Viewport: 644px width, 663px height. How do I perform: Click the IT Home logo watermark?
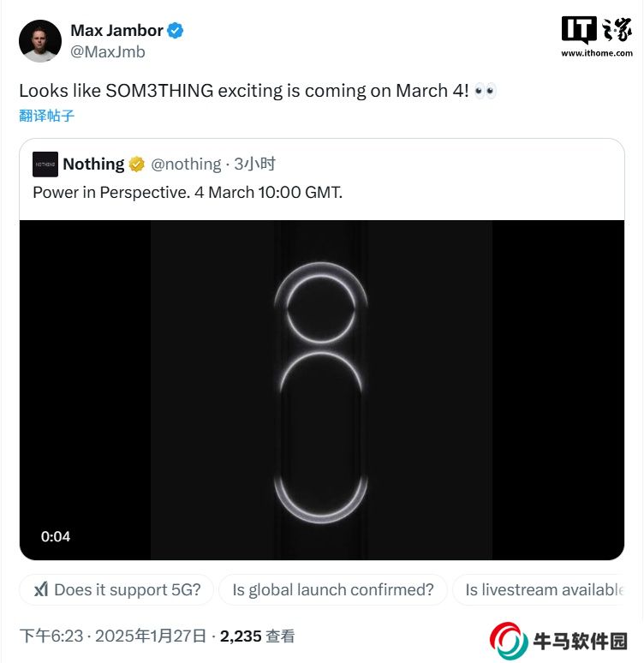(x=597, y=30)
